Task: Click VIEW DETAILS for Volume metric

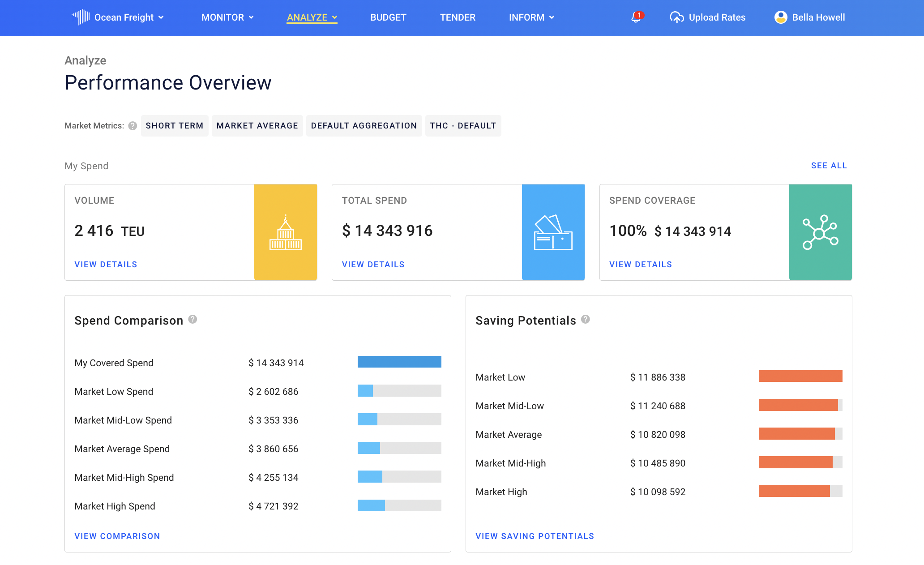Action: pyautogui.click(x=106, y=264)
